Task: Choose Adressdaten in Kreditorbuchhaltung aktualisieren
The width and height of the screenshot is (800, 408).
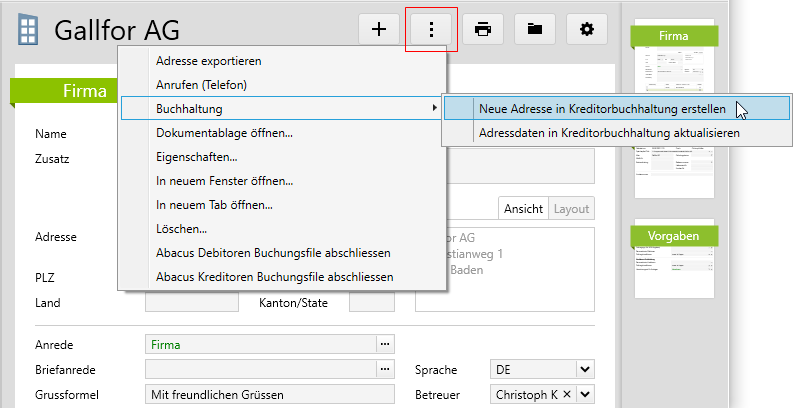Action: (609, 132)
